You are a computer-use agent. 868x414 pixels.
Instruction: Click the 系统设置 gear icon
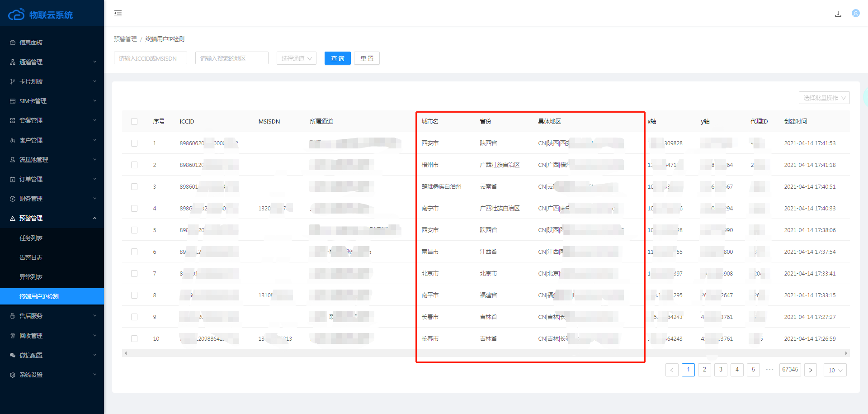[13, 375]
